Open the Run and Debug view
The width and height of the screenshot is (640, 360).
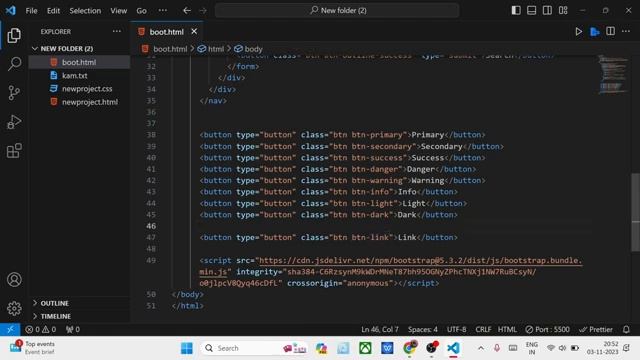14,122
